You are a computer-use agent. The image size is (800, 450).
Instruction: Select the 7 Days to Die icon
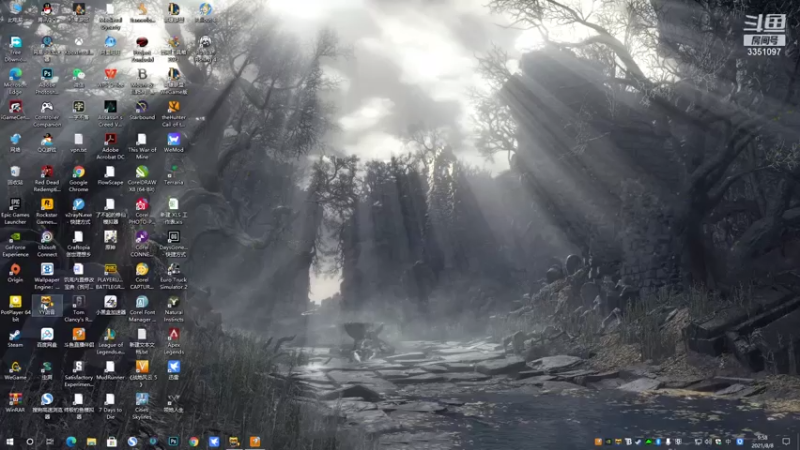coord(110,407)
